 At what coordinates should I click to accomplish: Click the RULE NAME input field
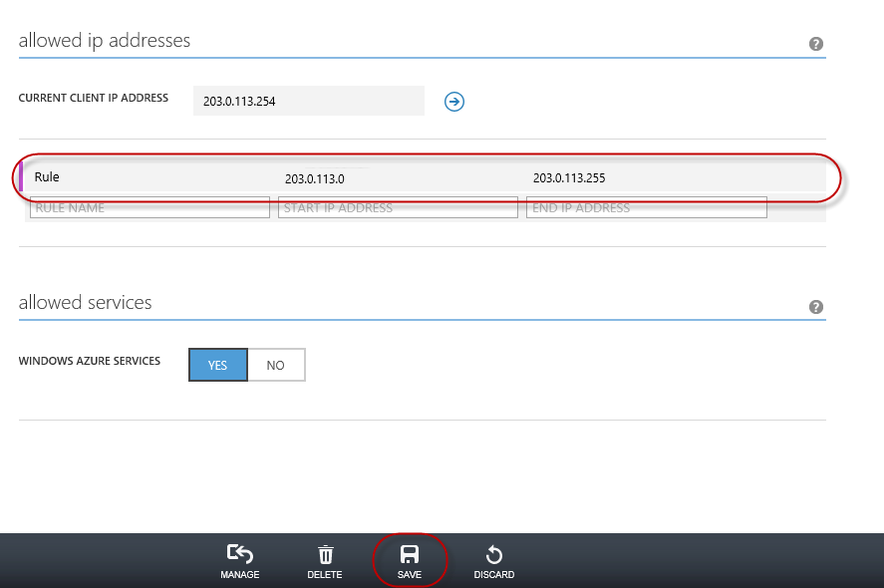coord(149,207)
